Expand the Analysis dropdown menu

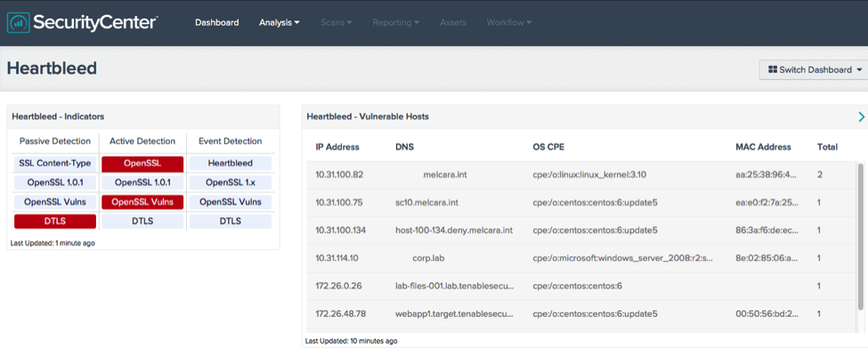point(280,23)
